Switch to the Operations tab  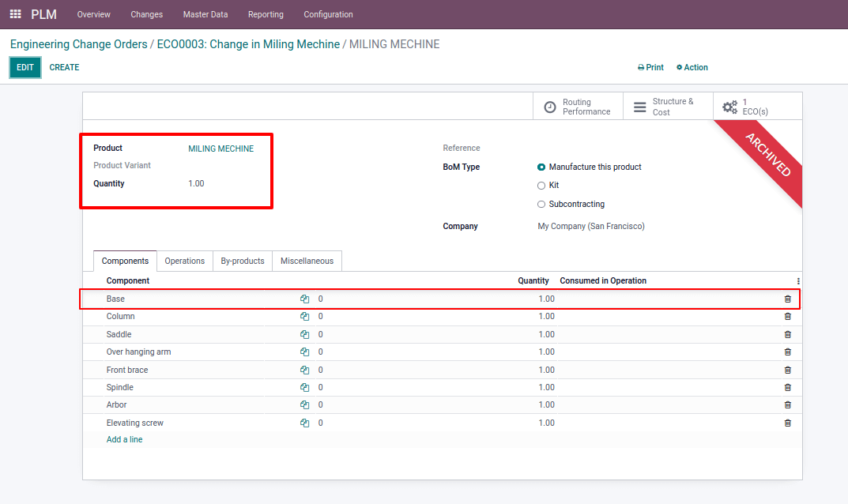click(184, 261)
